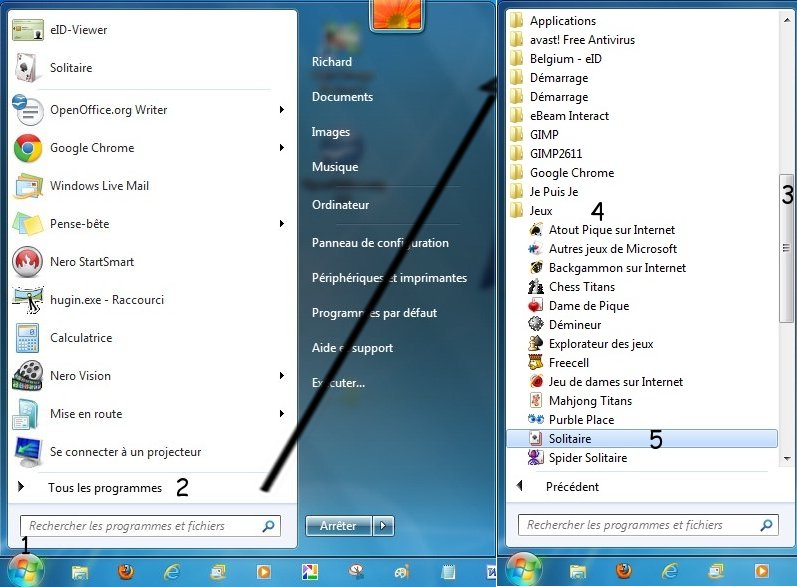Open the Documents library

point(343,97)
